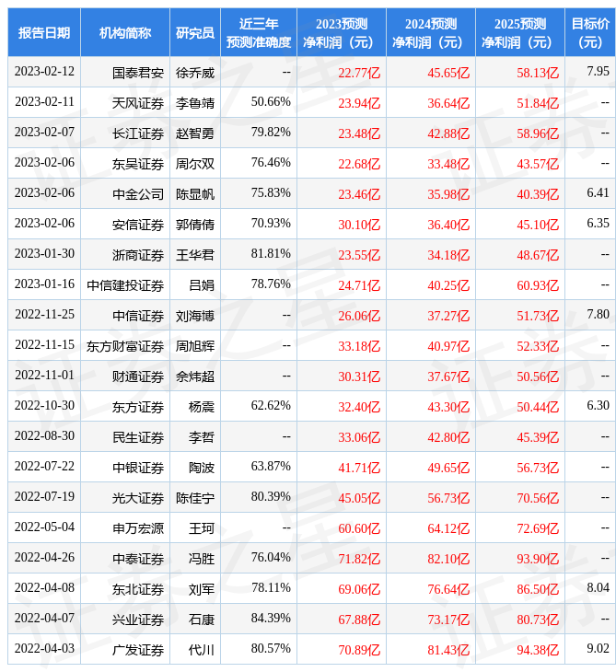This screenshot has height=672, width=616.
Task: Click researcher name 陈佳宁
Action: point(195,498)
